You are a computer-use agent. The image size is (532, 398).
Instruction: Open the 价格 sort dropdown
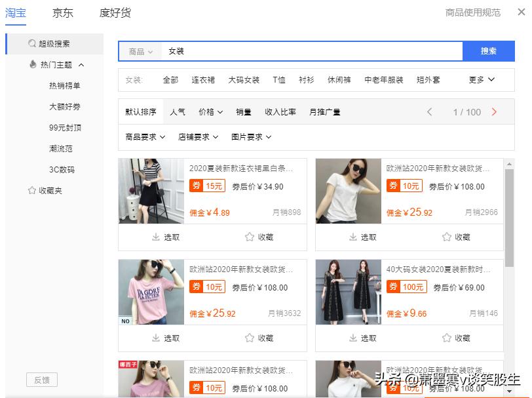[x=211, y=111]
